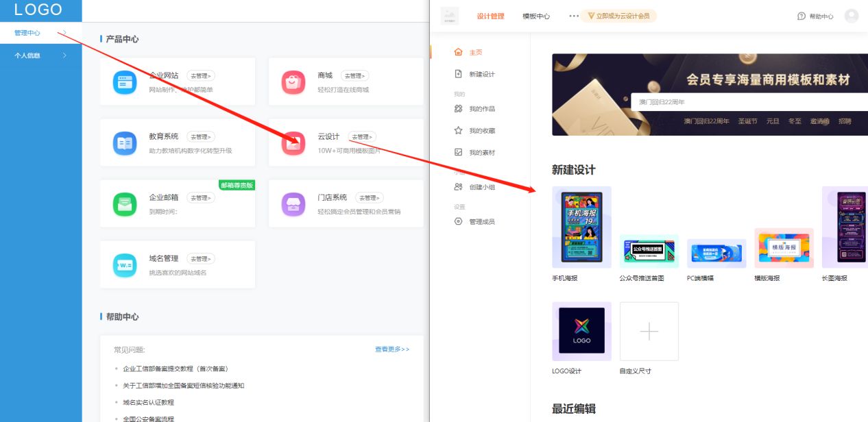Image resolution: width=868 pixels, height=422 pixels.
Task: Click 圣诞节 search tag on banner
Action: pyautogui.click(x=747, y=121)
